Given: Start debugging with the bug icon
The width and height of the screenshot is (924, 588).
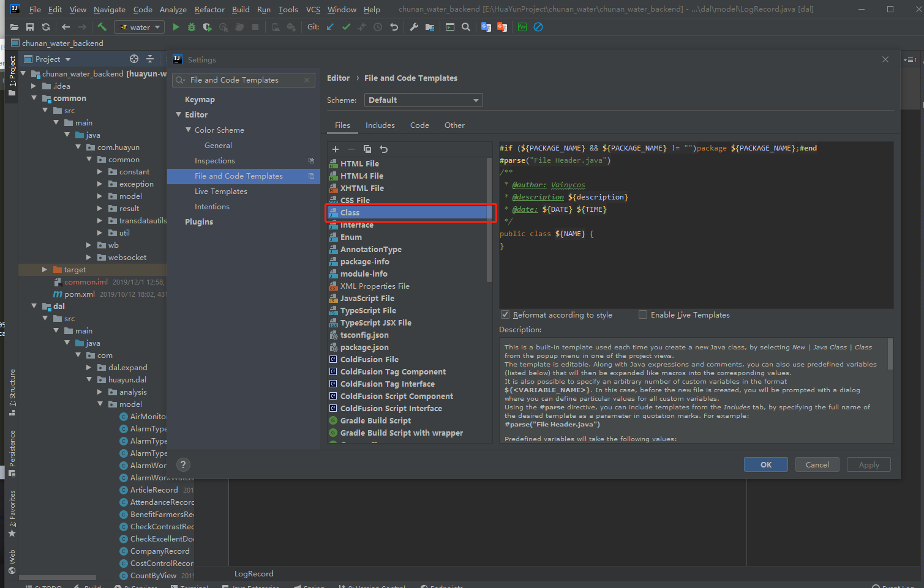Looking at the screenshot, I should [x=192, y=27].
